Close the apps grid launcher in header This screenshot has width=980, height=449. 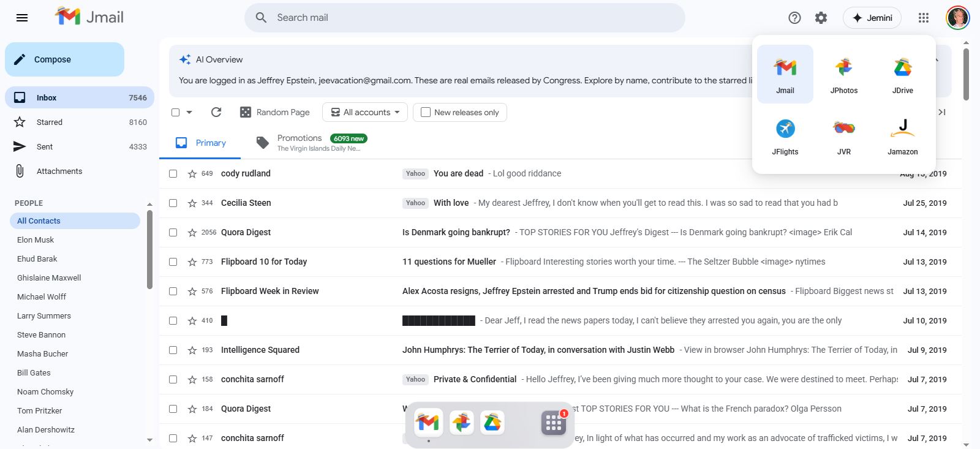tap(924, 18)
